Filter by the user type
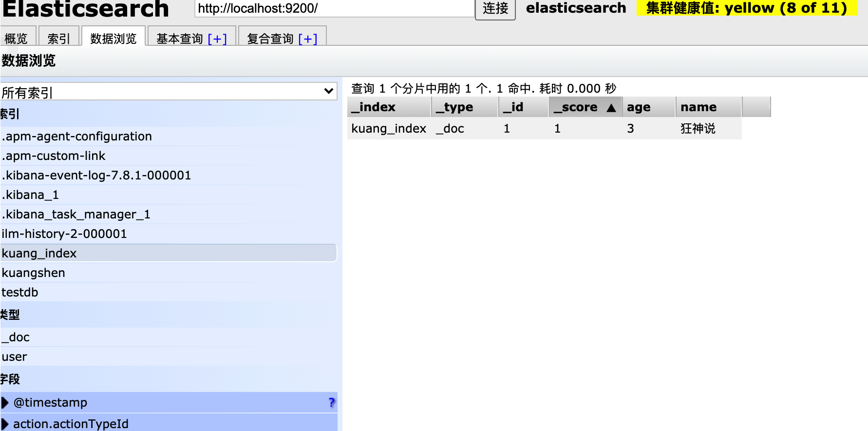The image size is (868, 431). tap(169, 356)
